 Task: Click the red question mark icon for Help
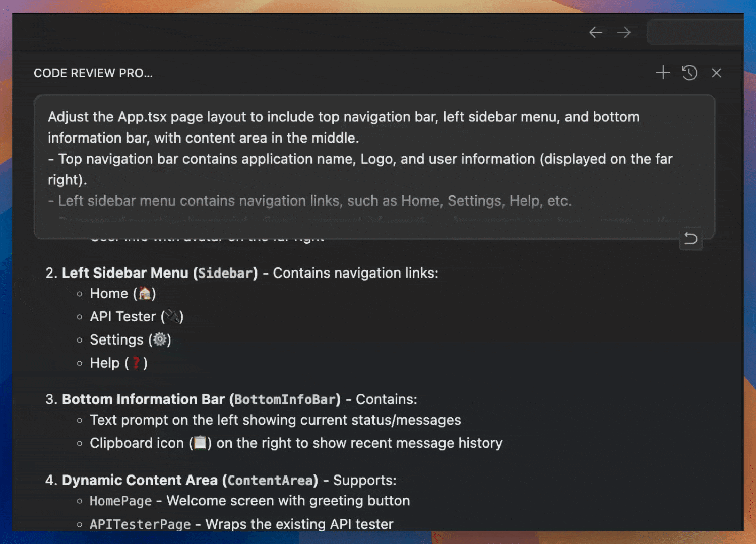[136, 362]
